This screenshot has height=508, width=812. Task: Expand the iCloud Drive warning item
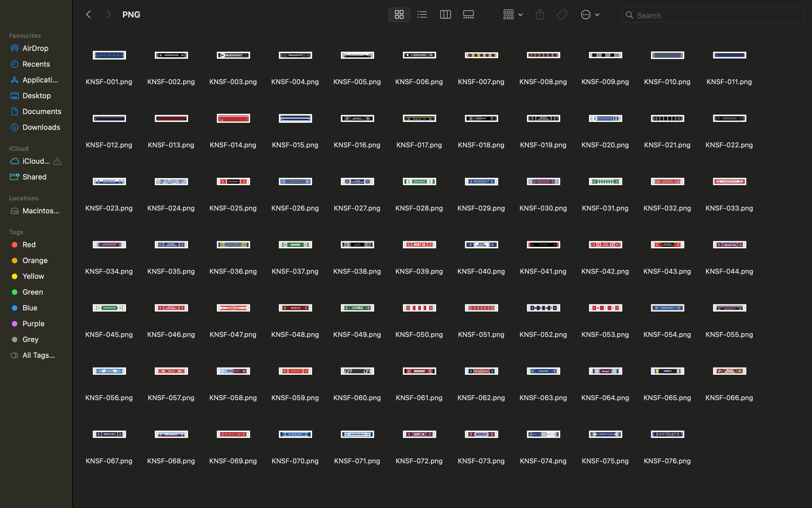click(57, 161)
